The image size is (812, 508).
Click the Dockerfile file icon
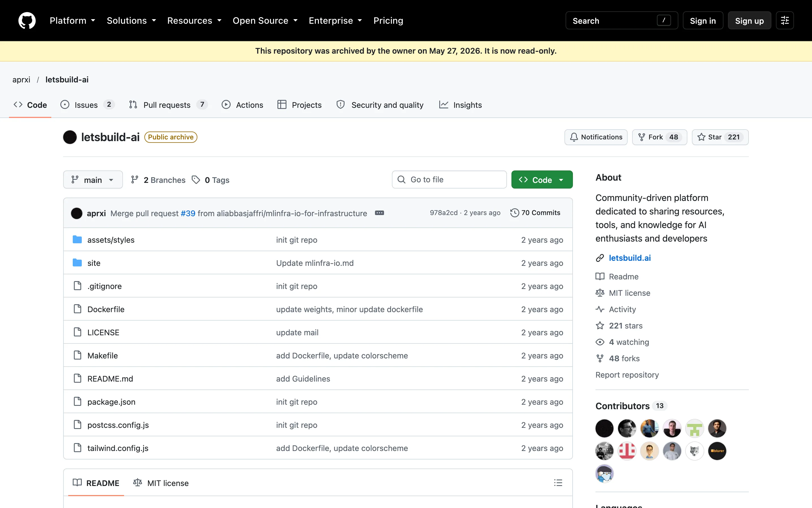point(78,309)
